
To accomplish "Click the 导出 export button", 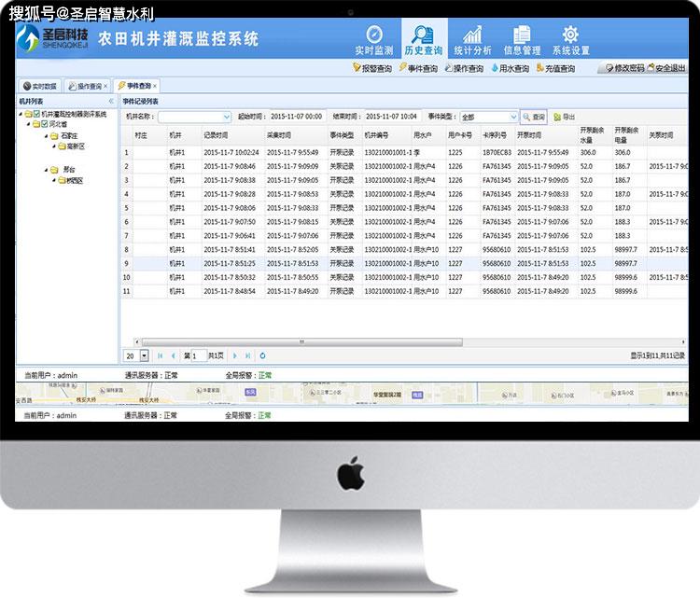I will tap(565, 117).
